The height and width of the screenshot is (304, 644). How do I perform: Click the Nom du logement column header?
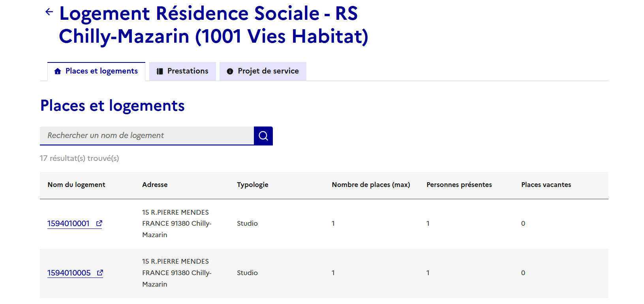tap(76, 185)
